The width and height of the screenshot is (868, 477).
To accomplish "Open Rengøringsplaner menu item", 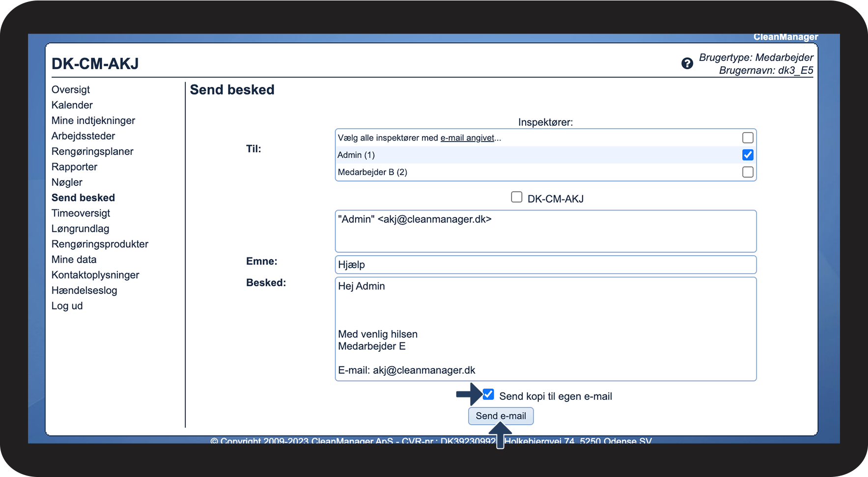I will [92, 151].
